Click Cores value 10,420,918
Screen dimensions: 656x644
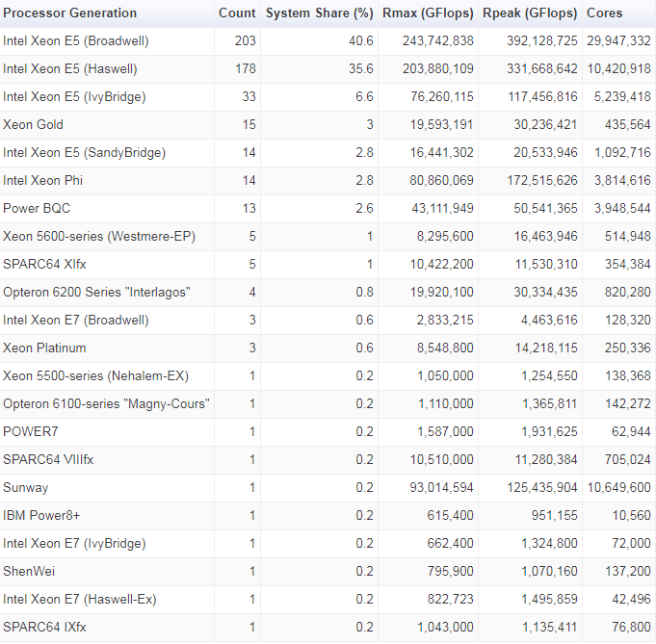[618, 69]
